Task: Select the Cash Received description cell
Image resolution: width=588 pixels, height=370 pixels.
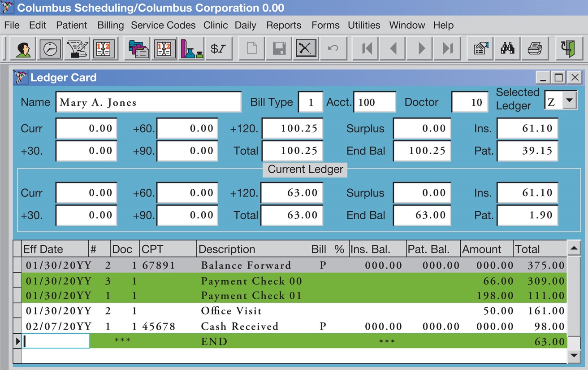Action: point(240,326)
